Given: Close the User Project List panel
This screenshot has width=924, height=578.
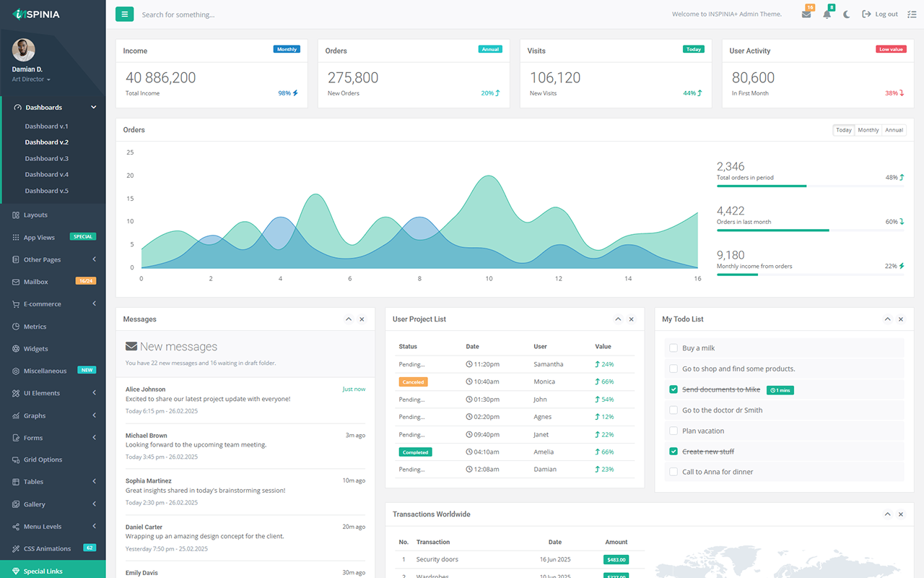Looking at the screenshot, I should click(631, 319).
